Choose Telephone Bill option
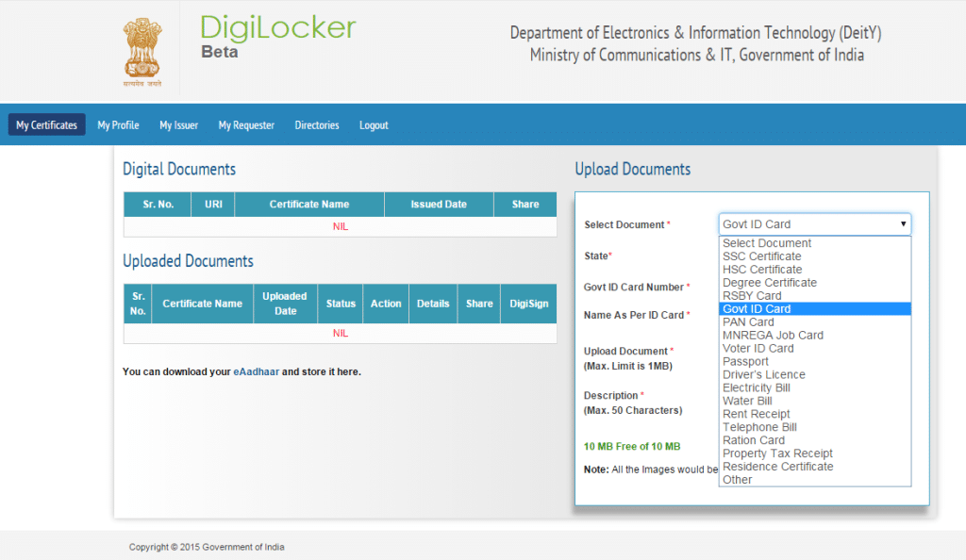 click(814, 427)
